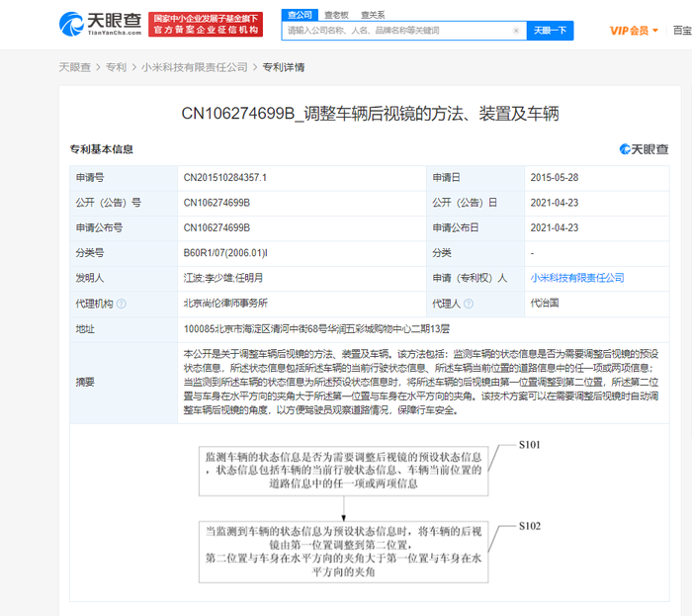Click the date in 公开（公告）日 row
Viewport: 692px width, 616px height.
555,203
